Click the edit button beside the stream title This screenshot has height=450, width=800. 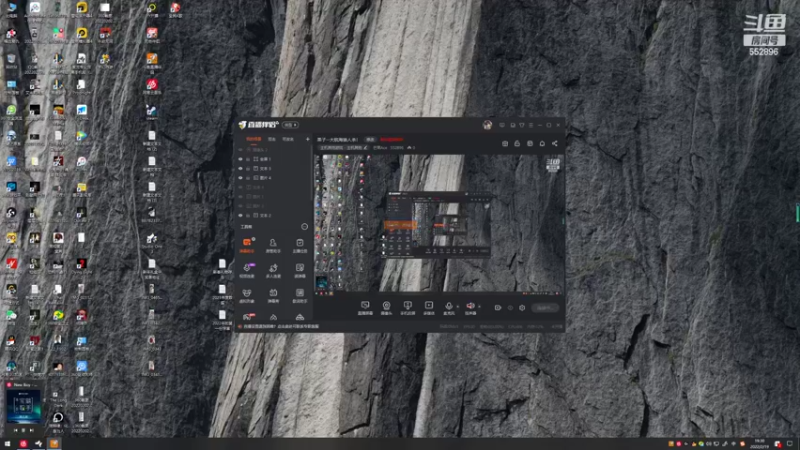(370, 139)
